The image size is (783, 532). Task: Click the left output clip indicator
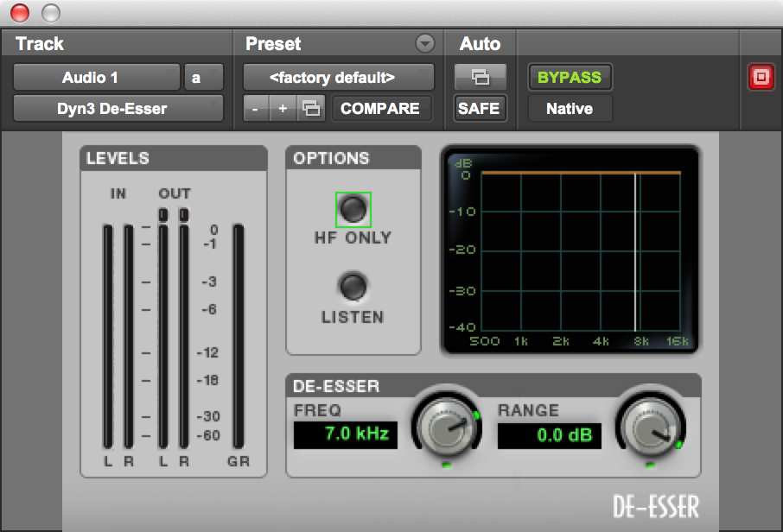[163, 214]
